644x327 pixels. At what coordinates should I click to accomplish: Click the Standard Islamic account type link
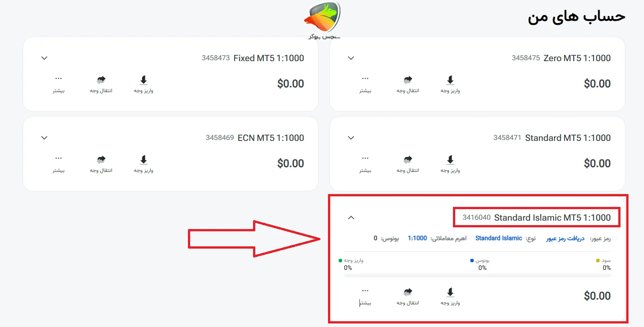499,238
